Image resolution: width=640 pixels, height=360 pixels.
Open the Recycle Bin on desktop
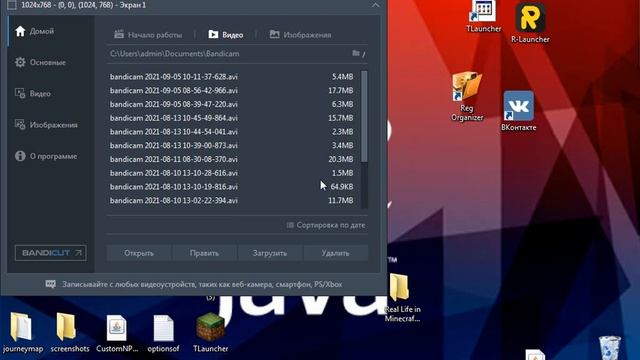coord(610,348)
